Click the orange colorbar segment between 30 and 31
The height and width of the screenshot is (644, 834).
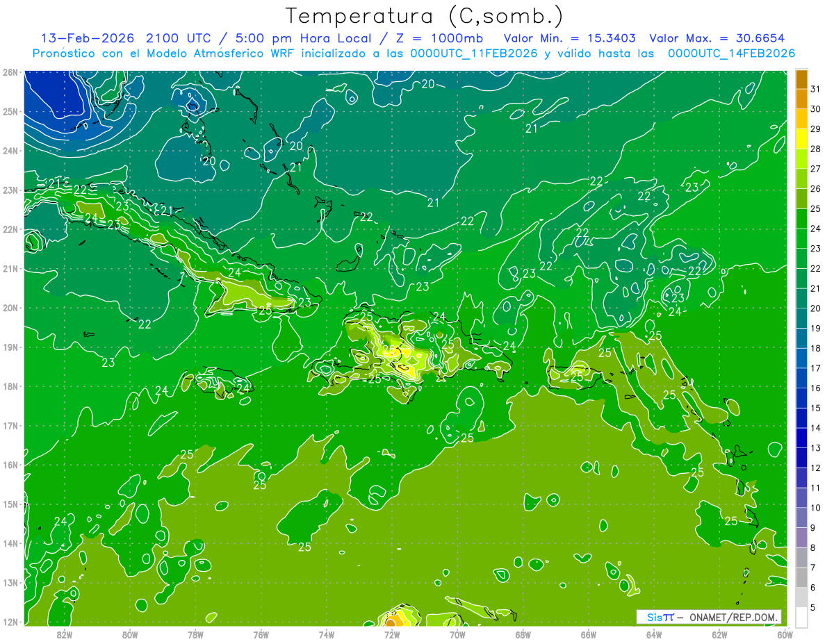[801, 99]
